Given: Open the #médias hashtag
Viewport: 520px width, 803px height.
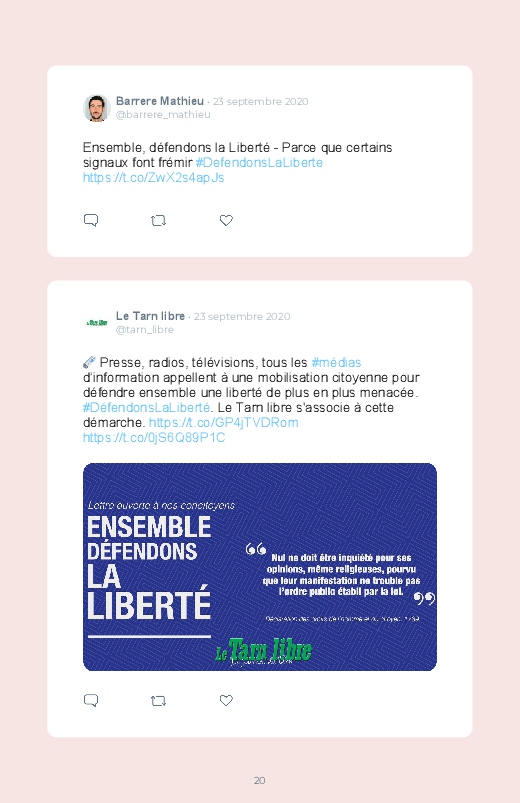Looking at the screenshot, I should [x=336, y=363].
